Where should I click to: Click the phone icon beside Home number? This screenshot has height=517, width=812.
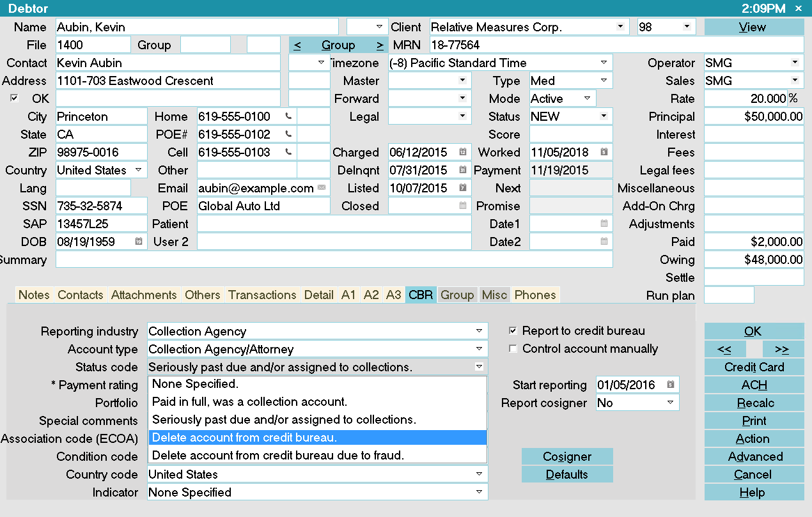[x=288, y=116]
